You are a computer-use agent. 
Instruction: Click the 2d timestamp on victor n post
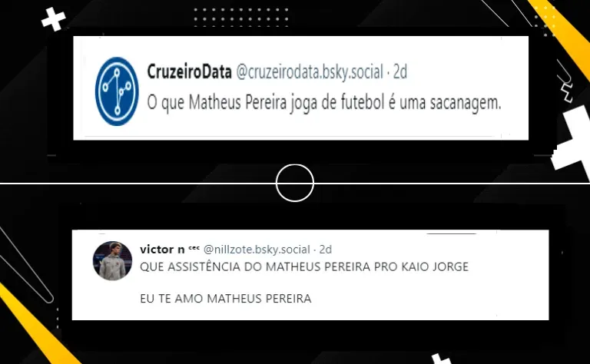(x=326, y=250)
